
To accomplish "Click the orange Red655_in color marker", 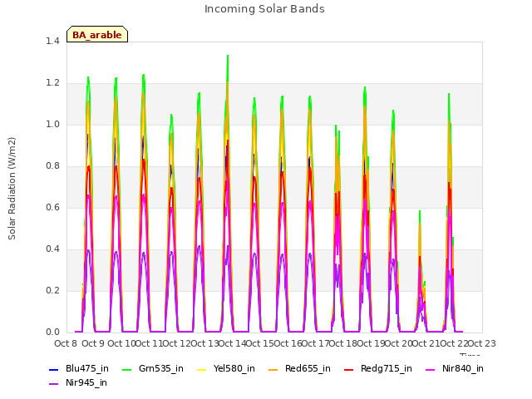I will pyautogui.click(x=273, y=369).
